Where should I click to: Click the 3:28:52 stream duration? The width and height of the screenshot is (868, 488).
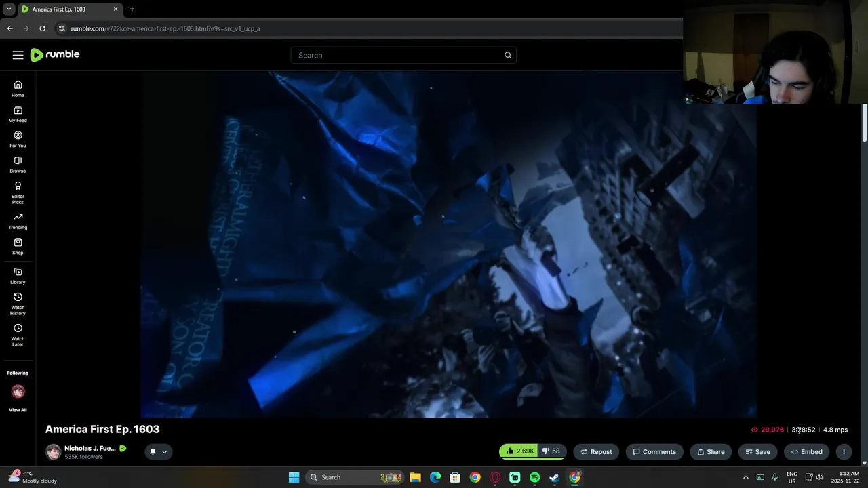[x=804, y=430]
